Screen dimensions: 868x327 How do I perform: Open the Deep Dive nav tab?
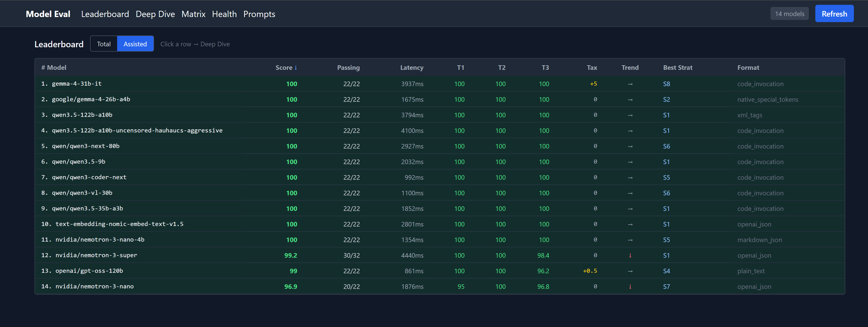tap(155, 14)
